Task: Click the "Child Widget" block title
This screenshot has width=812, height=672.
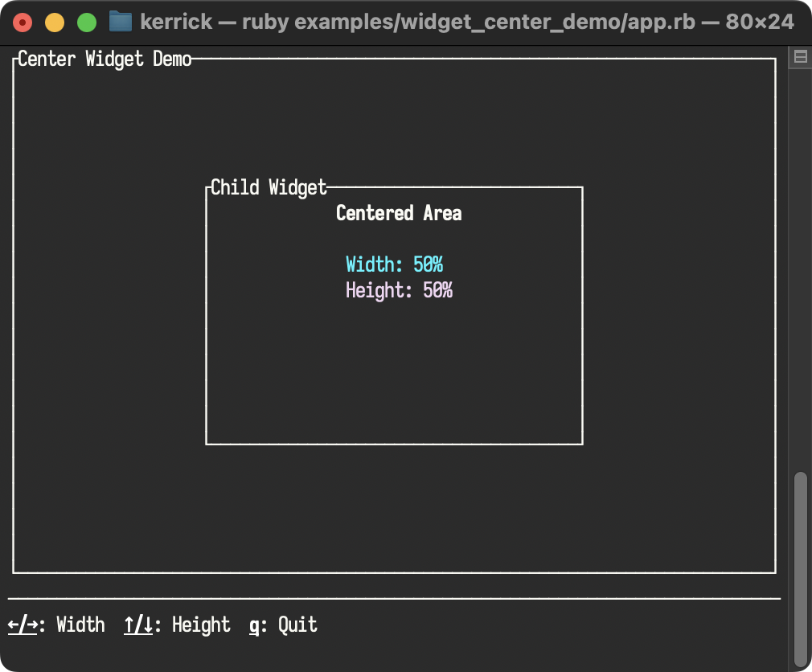Action: pyautogui.click(x=269, y=187)
